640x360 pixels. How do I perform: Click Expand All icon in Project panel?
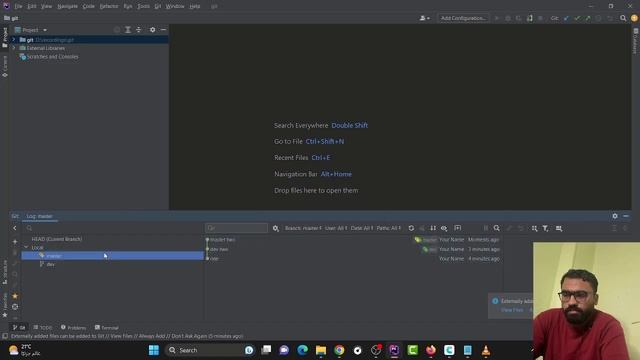coord(128,30)
